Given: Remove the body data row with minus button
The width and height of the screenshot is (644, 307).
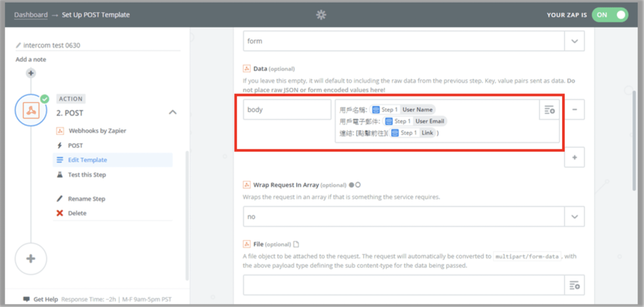Looking at the screenshot, I should click(575, 110).
